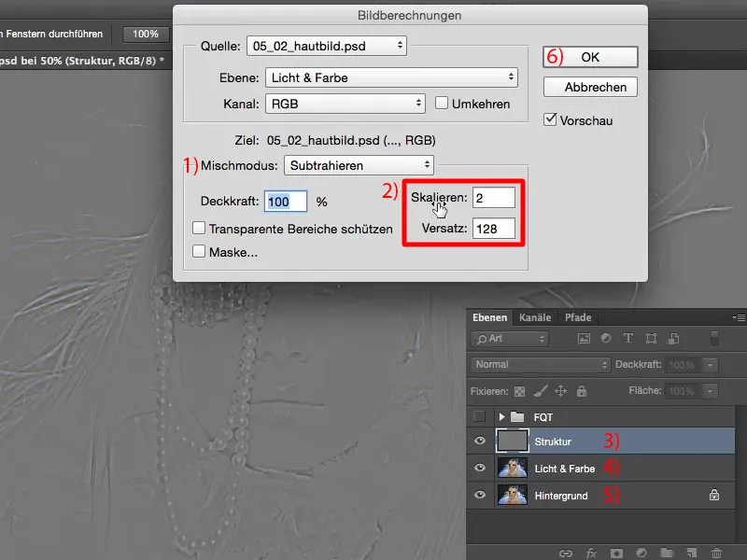Click the adjustment layer filter icon

coord(606,338)
